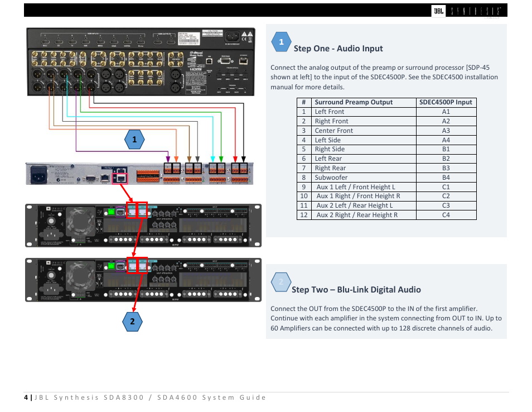Screen dimensions: 532x412
Task: Click the cooling fan on the second amplifier
Action: click(x=80, y=275)
